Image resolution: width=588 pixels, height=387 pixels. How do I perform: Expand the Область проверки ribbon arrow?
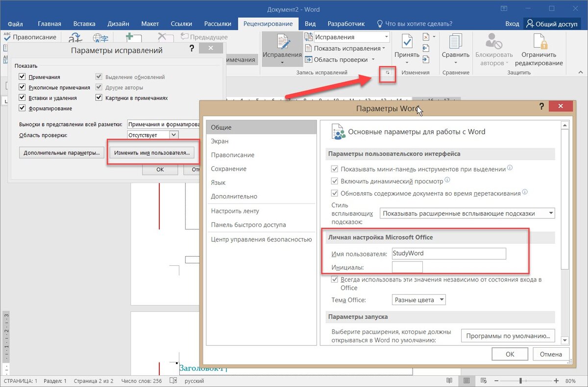(x=373, y=59)
